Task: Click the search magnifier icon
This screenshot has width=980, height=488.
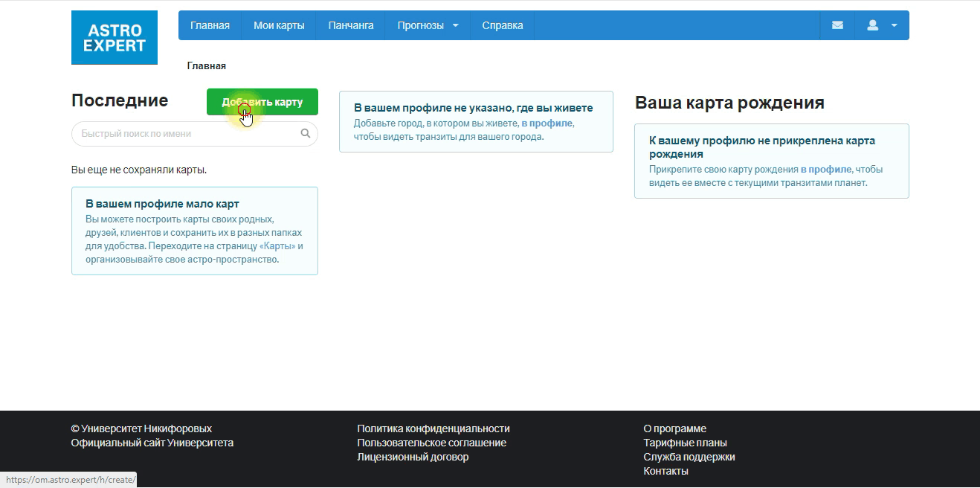Action: tap(306, 134)
